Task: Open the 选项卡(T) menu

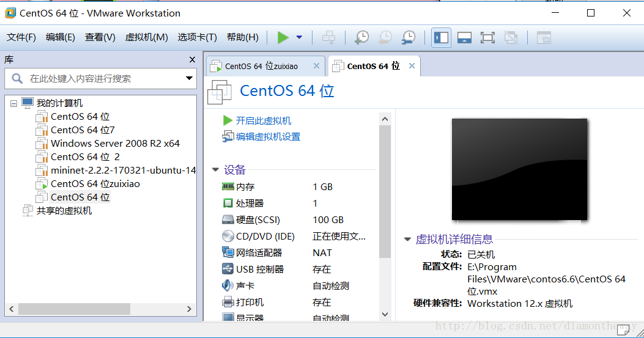Action: pyautogui.click(x=197, y=37)
